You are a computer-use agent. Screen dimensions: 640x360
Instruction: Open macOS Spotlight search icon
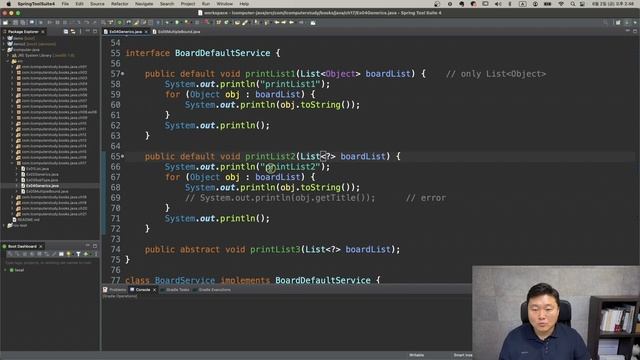click(573, 4)
